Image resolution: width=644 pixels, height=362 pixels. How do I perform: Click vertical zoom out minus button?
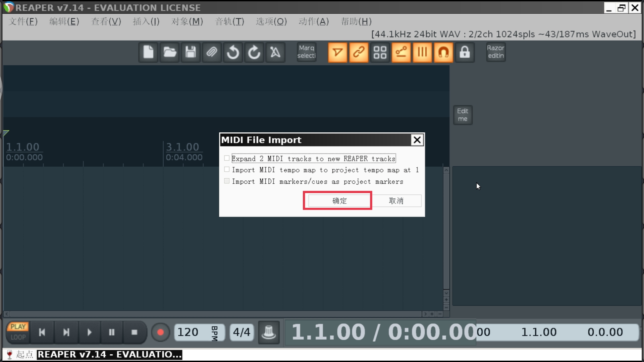pyautogui.click(x=446, y=307)
